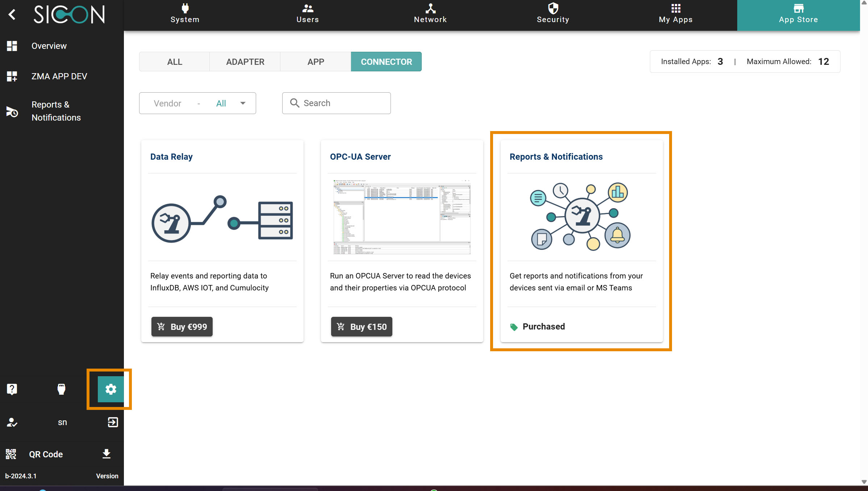Image resolution: width=868 pixels, height=491 pixels.
Task: Buy Data Relay for €999
Action: [x=182, y=327]
